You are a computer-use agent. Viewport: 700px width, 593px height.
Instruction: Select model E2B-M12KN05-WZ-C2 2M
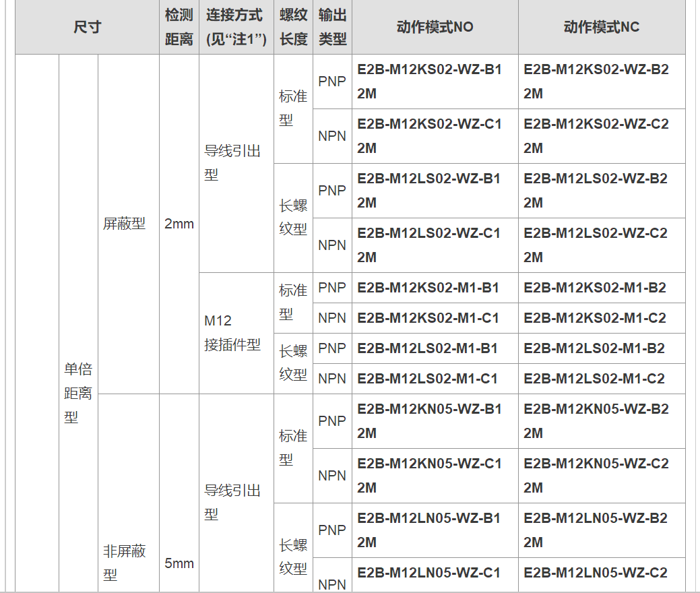click(x=602, y=476)
